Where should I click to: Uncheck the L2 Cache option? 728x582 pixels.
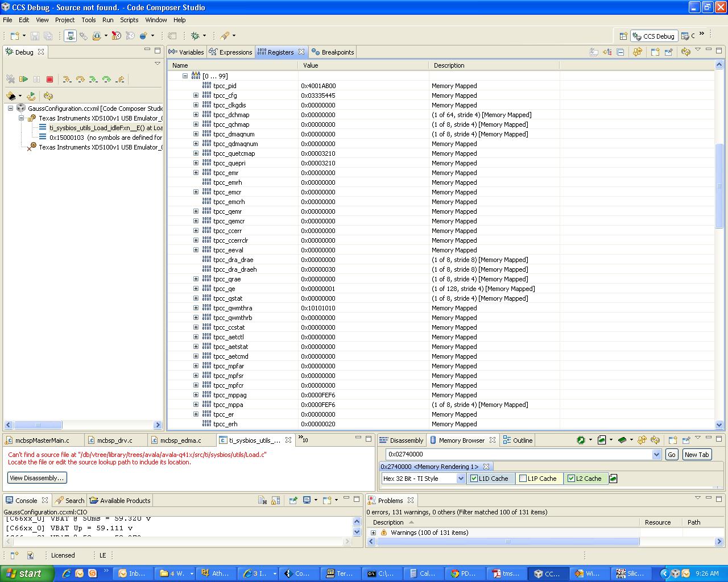pyautogui.click(x=571, y=478)
